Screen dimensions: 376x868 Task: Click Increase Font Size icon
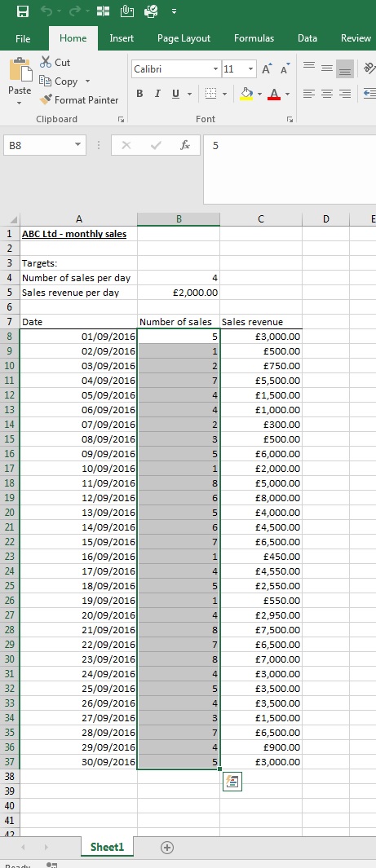pyautogui.click(x=267, y=69)
